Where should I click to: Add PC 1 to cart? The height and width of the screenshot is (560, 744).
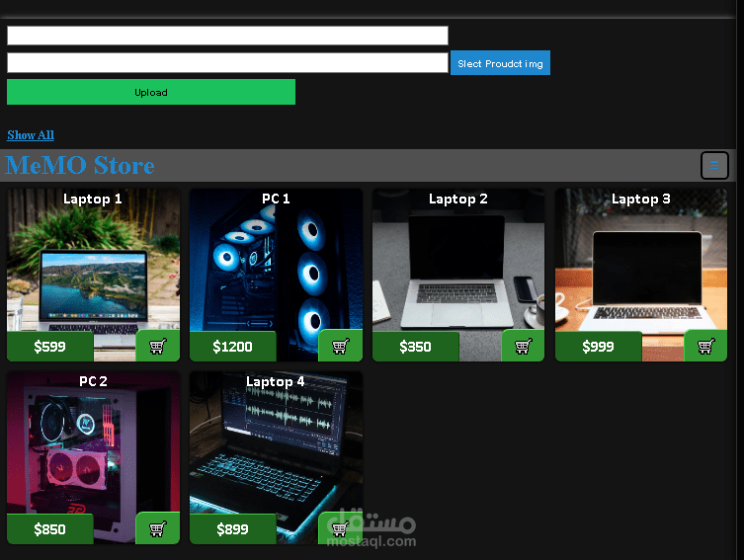coord(340,346)
